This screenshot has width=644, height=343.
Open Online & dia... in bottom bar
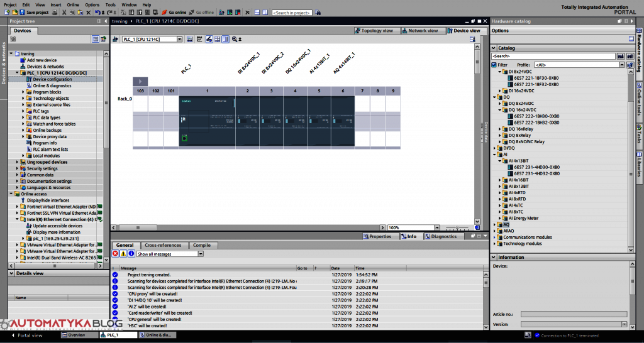(158, 335)
